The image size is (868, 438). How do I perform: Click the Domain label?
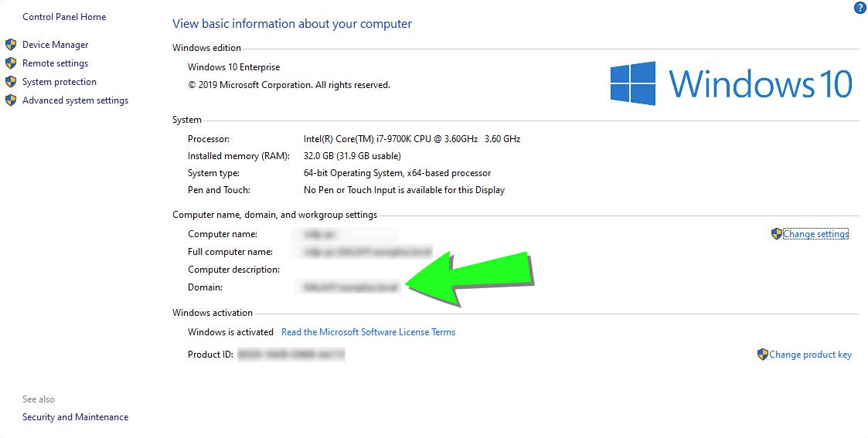point(205,287)
